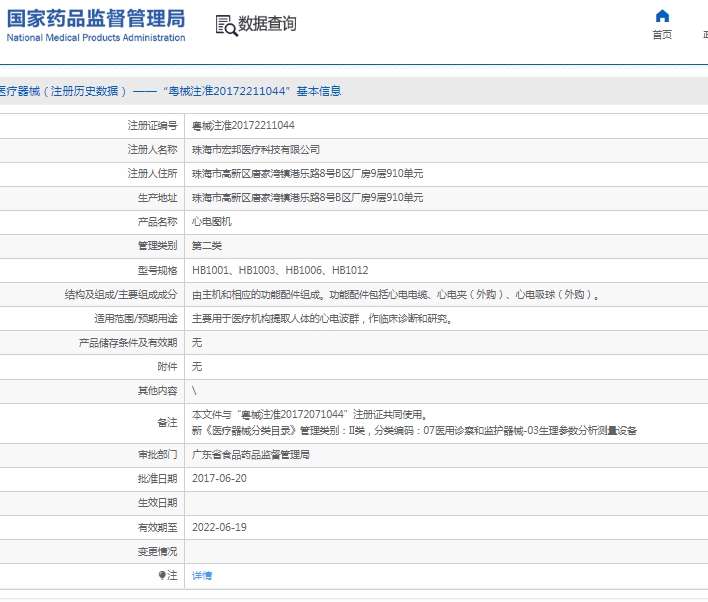Image resolution: width=708 pixels, height=602 pixels.
Task: Click the remark line mentioning 粤械注准20172071044
Action: click(x=310, y=415)
